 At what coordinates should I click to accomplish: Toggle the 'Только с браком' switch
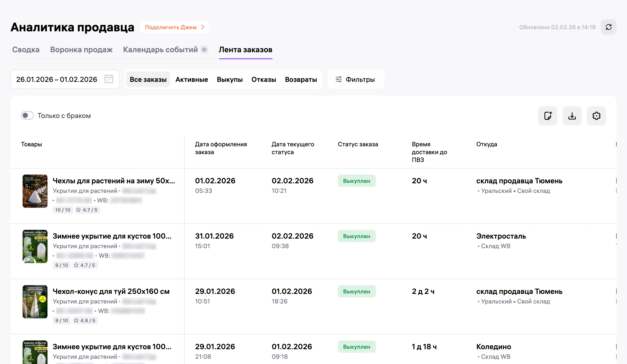click(x=27, y=115)
